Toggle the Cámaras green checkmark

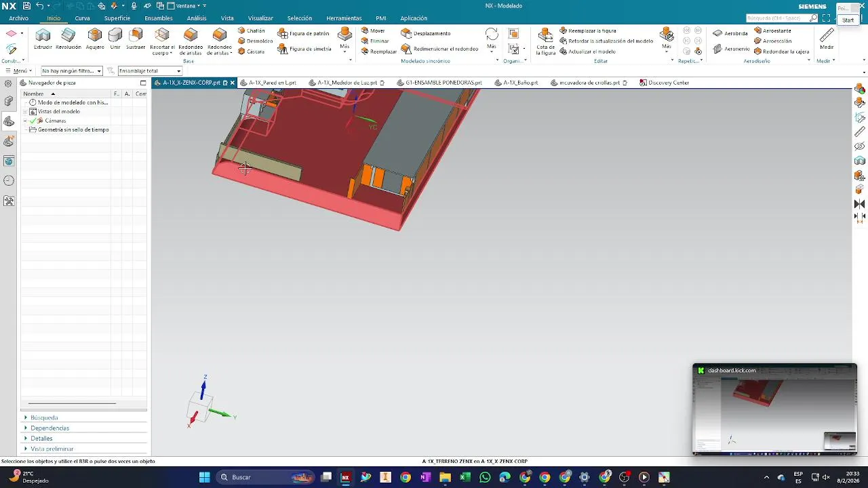tap(33, 121)
